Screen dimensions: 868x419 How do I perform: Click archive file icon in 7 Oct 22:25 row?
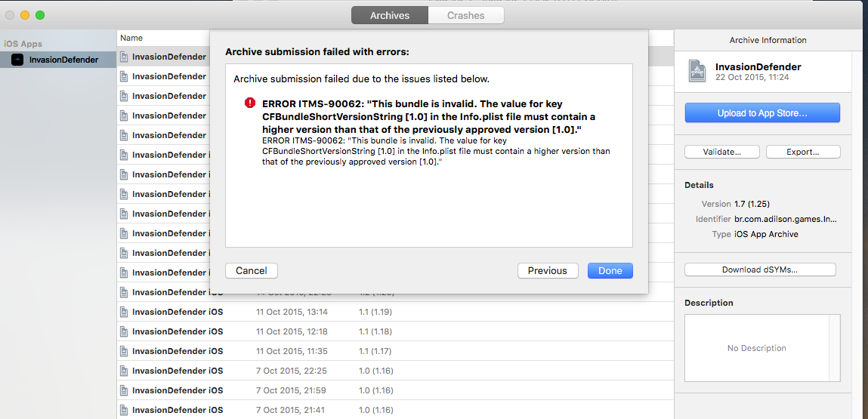click(124, 371)
